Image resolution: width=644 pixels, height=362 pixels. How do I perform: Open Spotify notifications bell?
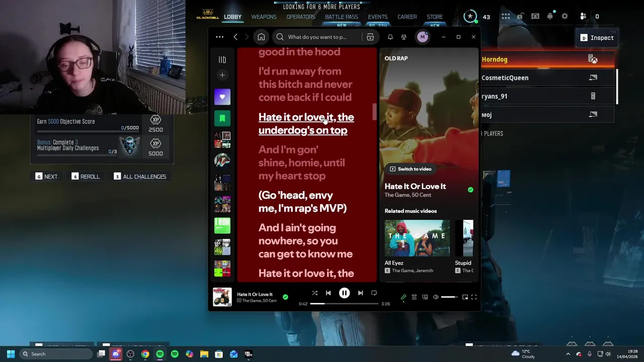(x=390, y=37)
